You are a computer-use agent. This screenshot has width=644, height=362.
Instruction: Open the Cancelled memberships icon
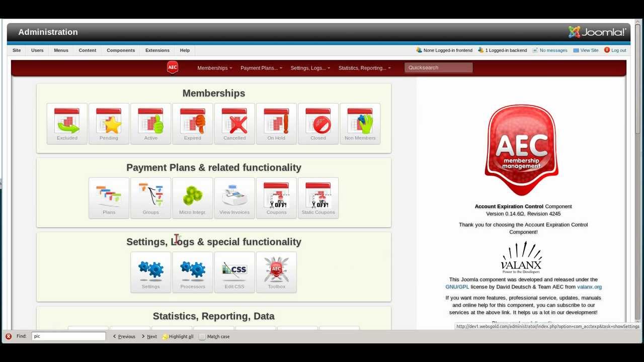pos(234,124)
